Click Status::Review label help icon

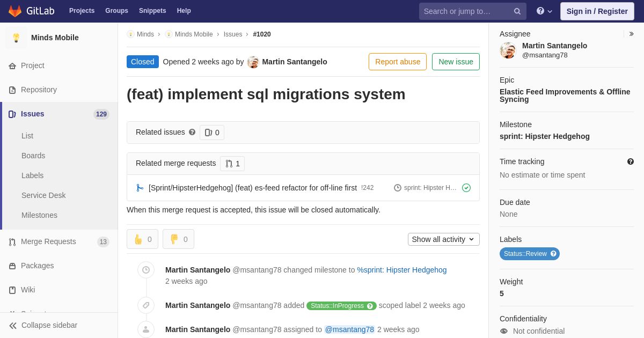coord(553,254)
